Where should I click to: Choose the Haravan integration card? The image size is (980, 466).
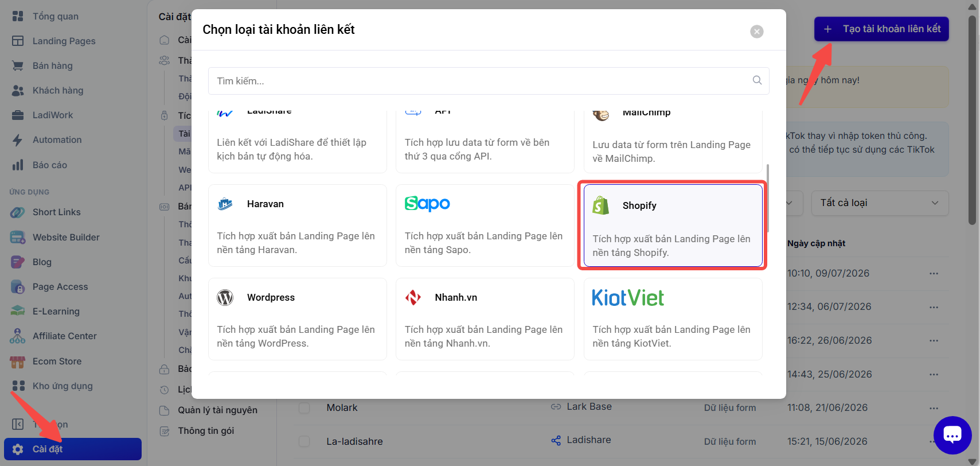point(298,226)
